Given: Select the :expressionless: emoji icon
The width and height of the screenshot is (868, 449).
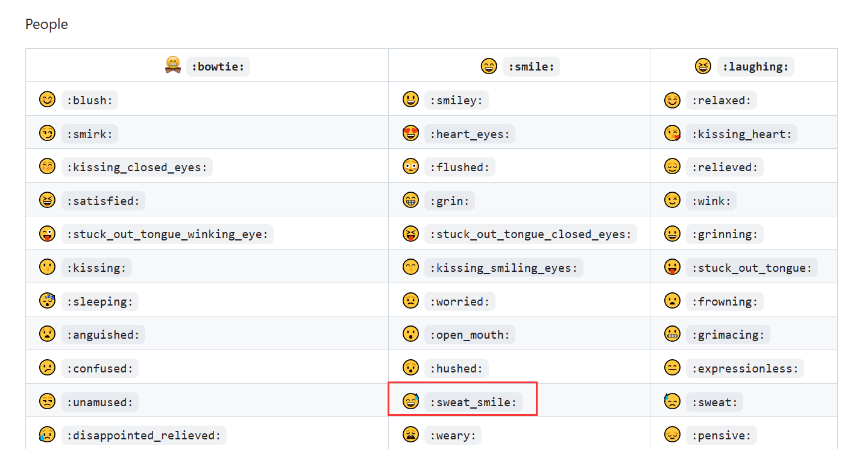Looking at the screenshot, I should [x=672, y=368].
